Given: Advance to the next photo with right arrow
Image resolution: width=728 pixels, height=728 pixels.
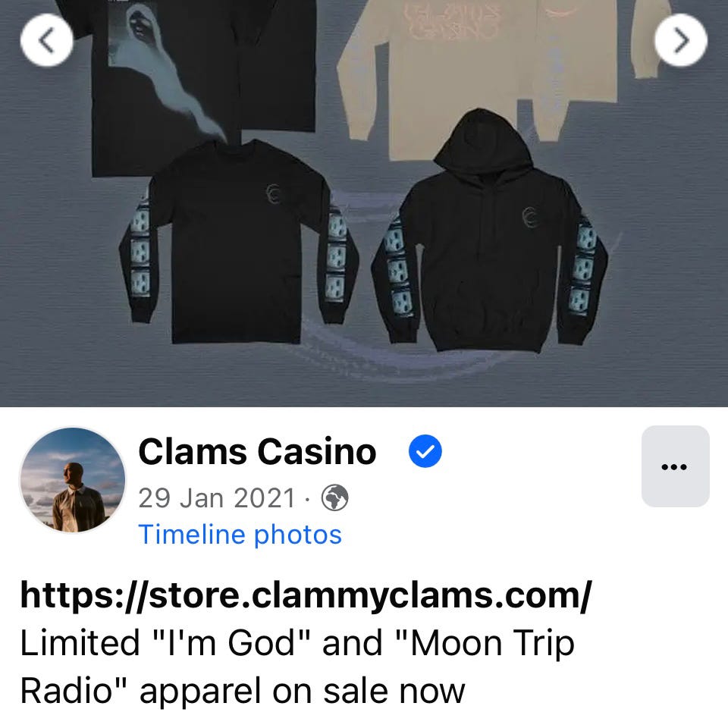Looking at the screenshot, I should [681, 40].
